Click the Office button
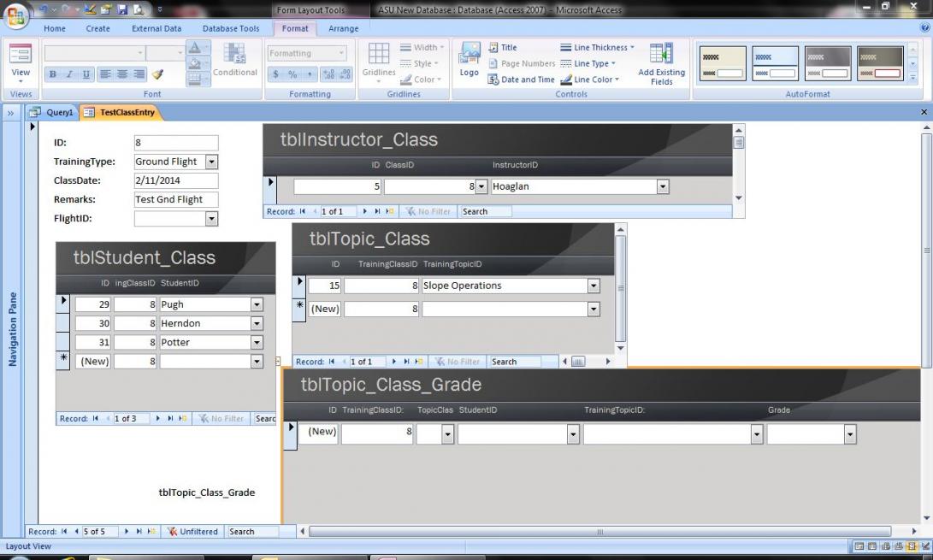Viewport: 933px width, 560px height. (15, 15)
